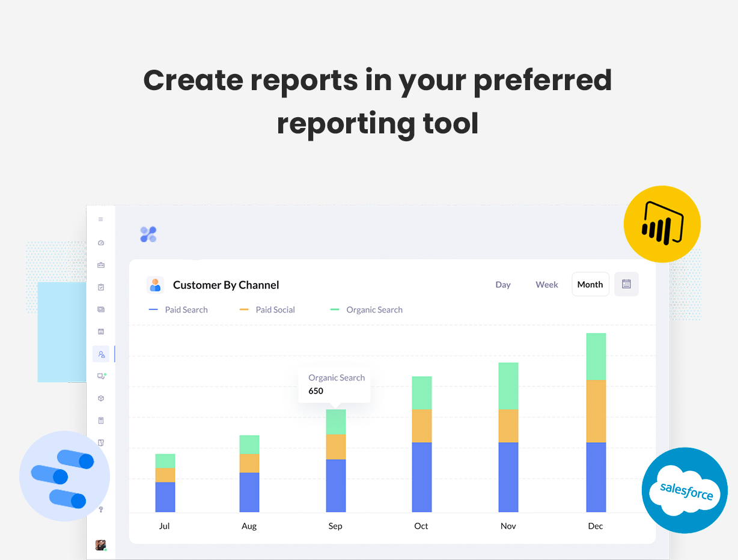Click the Oct axis label
This screenshot has width=738, height=560.
421,526
